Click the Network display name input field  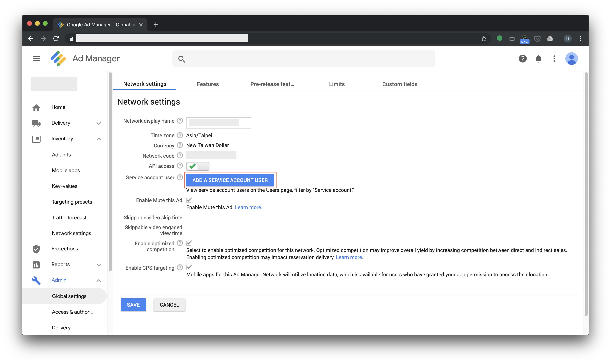(x=218, y=123)
